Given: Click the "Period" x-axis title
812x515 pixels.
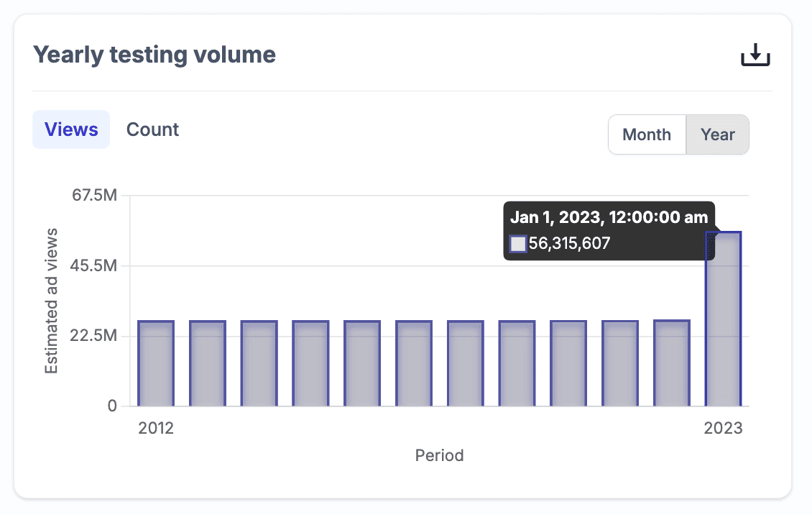Looking at the screenshot, I should (x=439, y=455).
